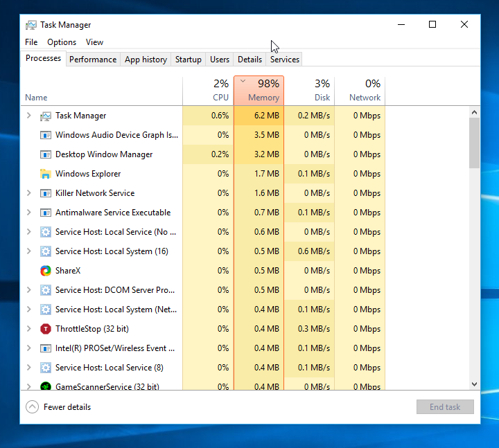
Task: Switch to the Services tab
Action: pos(285,60)
